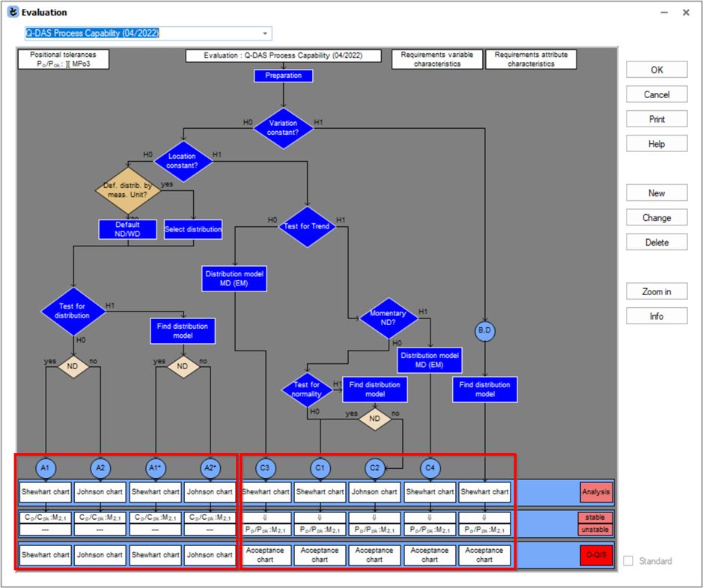703x588 pixels.
Task: Click the Evaluation window app icon
Action: [x=13, y=12]
